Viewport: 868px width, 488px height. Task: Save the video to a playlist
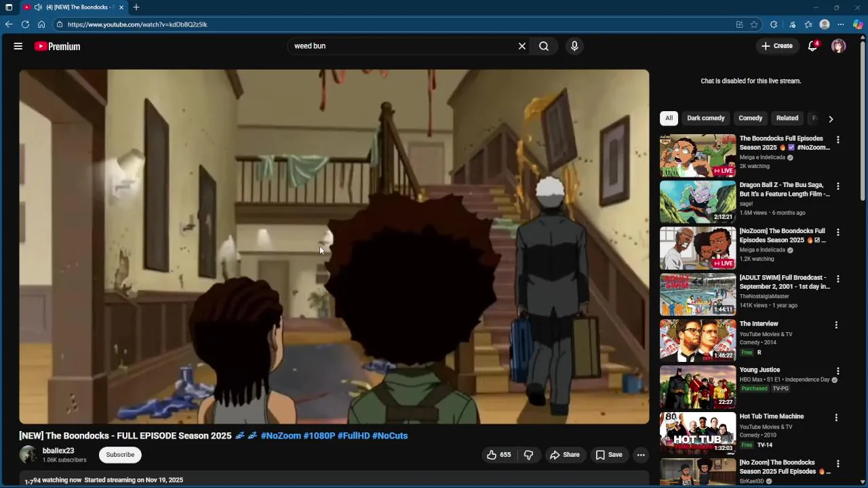coord(608,455)
